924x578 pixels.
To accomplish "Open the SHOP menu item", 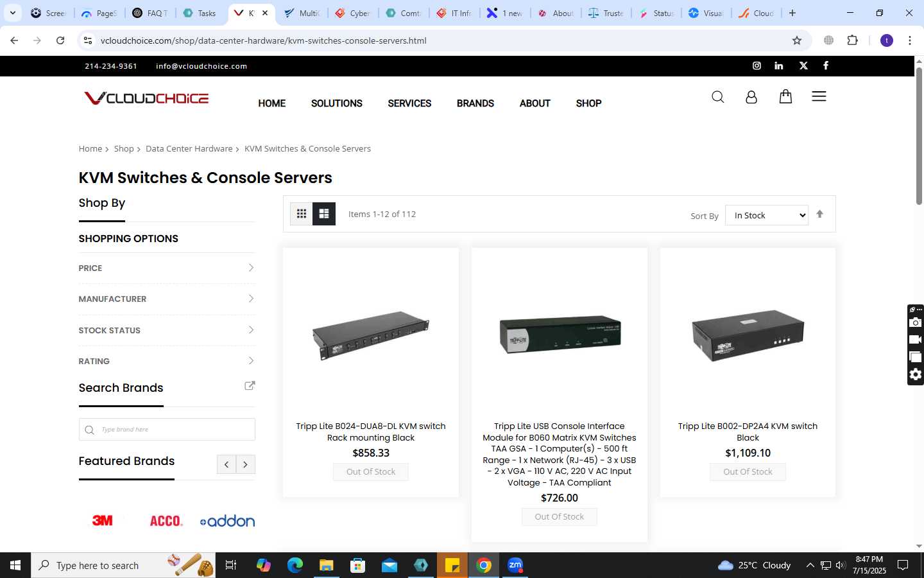I will tap(588, 103).
